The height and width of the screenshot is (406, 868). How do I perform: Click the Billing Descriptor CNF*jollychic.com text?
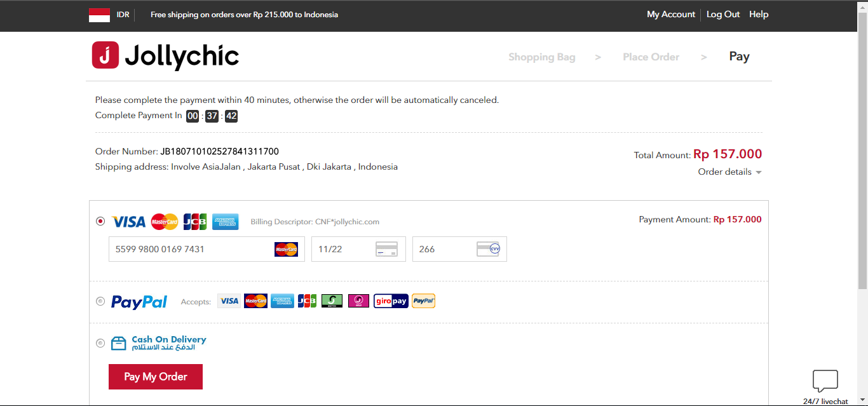[x=315, y=222]
